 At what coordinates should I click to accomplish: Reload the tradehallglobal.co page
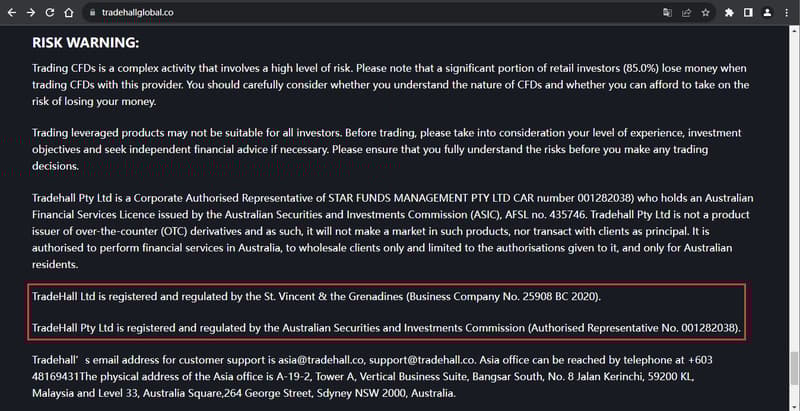[49, 13]
